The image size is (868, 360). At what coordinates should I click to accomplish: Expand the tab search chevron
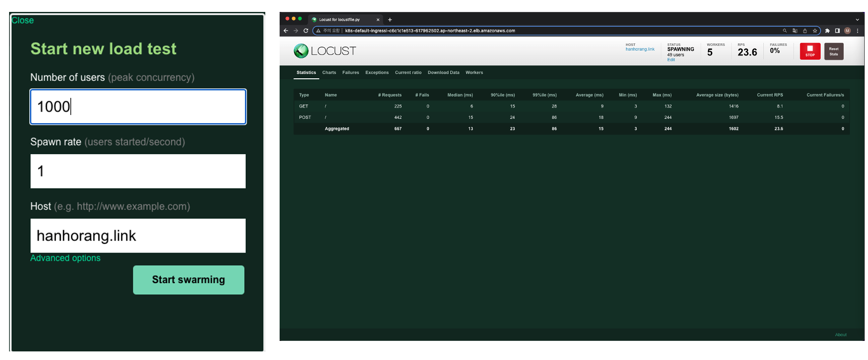pos(857,20)
